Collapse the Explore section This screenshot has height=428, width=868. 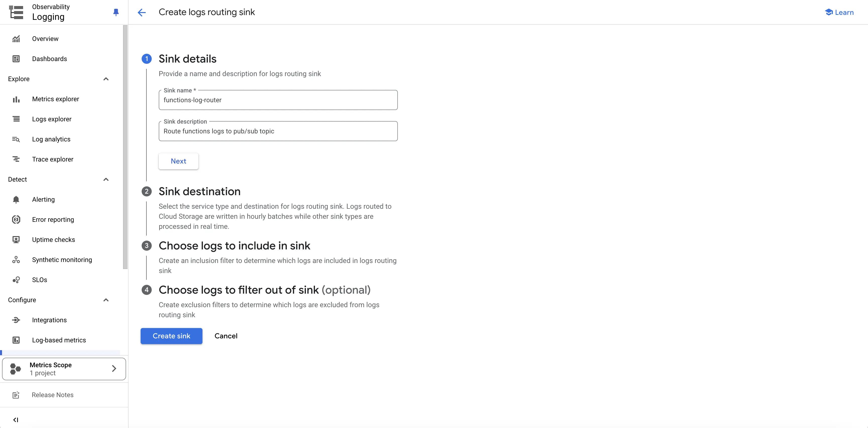coord(106,79)
